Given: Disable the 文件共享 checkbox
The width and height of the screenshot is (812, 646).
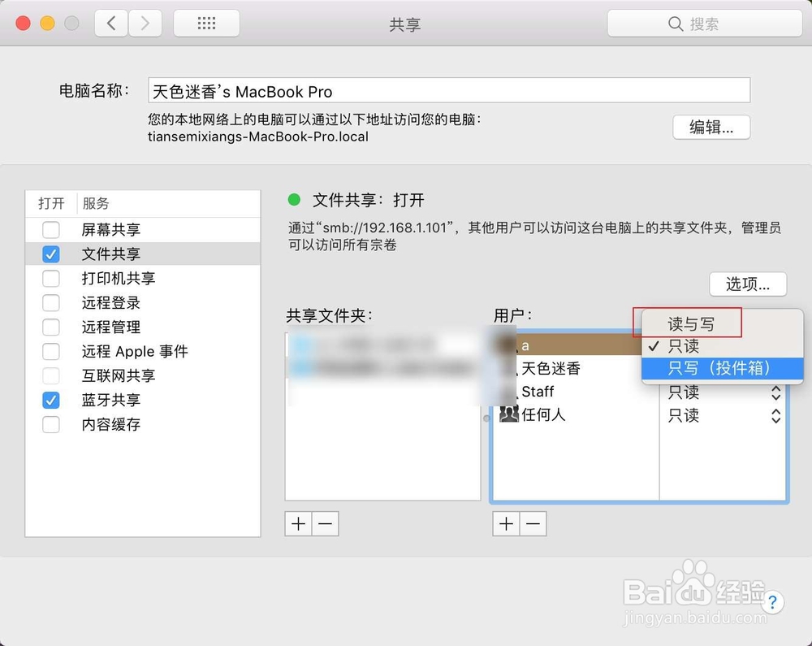Looking at the screenshot, I should coord(51,254).
